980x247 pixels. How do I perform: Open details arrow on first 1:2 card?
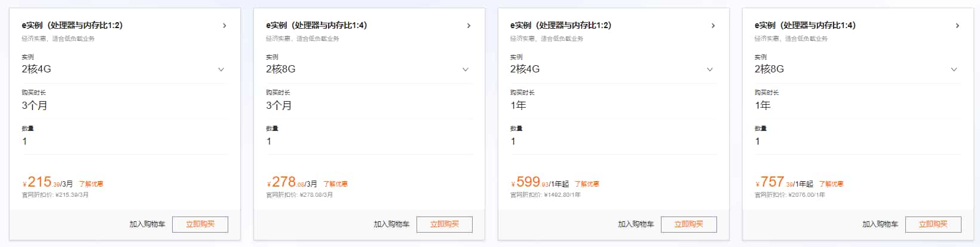224,26
